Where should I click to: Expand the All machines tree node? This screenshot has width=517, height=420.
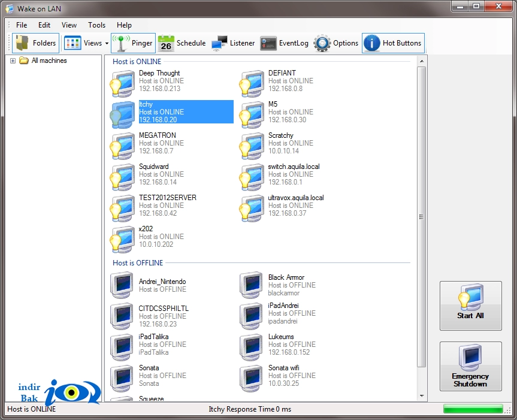[13, 61]
